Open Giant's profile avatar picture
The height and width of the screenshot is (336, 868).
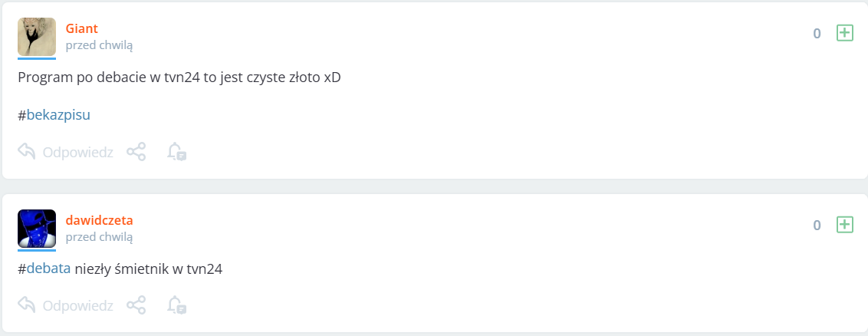point(37,36)
